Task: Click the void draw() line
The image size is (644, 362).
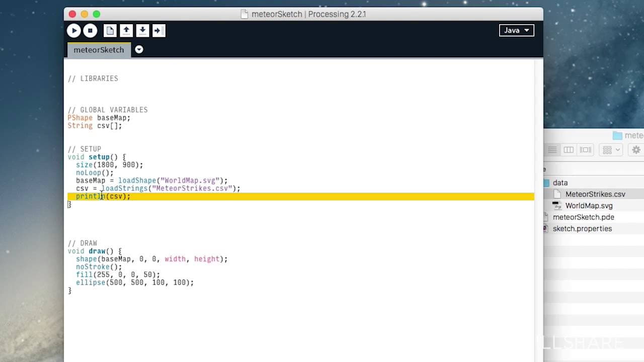Action: [x=95, y=251]
